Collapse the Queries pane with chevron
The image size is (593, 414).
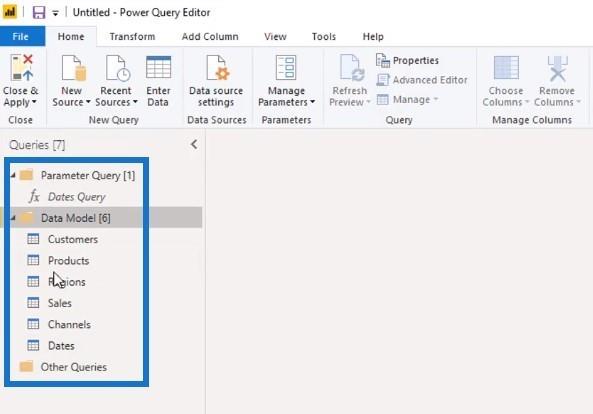194,144
